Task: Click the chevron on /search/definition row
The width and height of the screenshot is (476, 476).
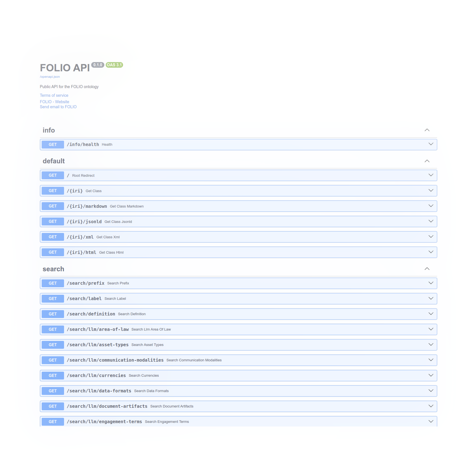Action: point(430,314)
